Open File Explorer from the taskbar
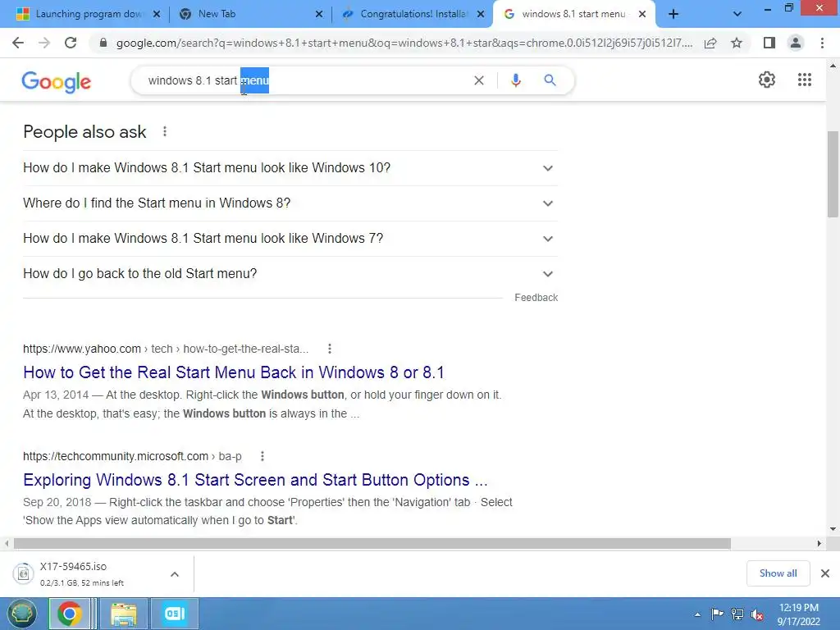 [x=123, y=614]
